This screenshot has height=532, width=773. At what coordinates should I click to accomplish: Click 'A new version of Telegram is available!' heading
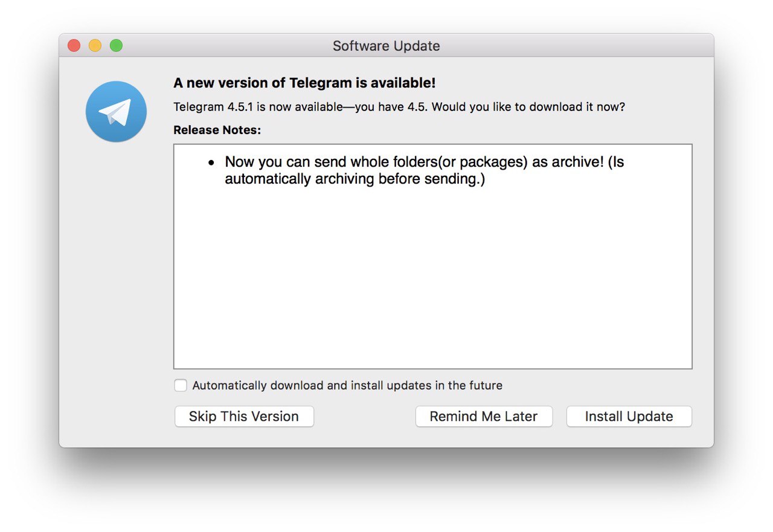click(x=304, y=83)
